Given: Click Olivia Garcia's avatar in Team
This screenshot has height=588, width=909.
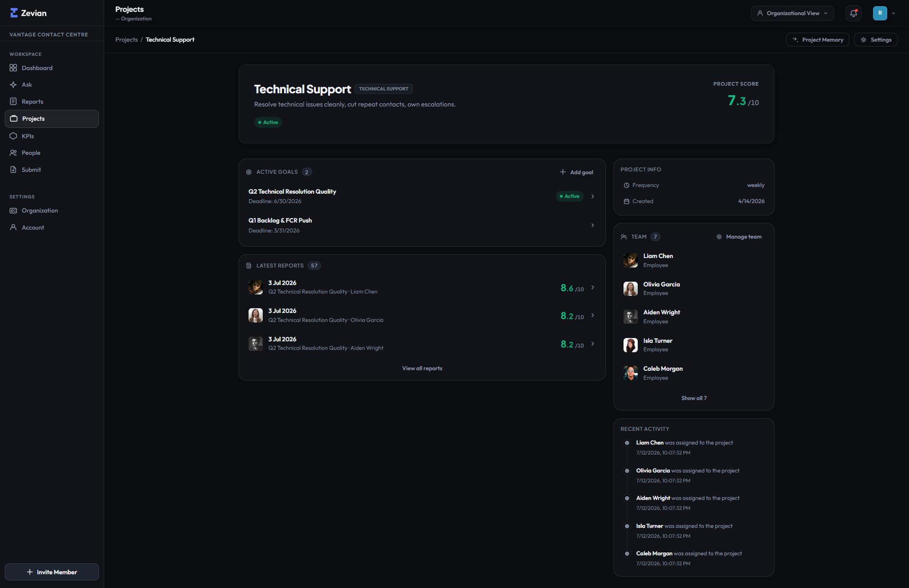Looking at the screenshot, I should (630, 289).
